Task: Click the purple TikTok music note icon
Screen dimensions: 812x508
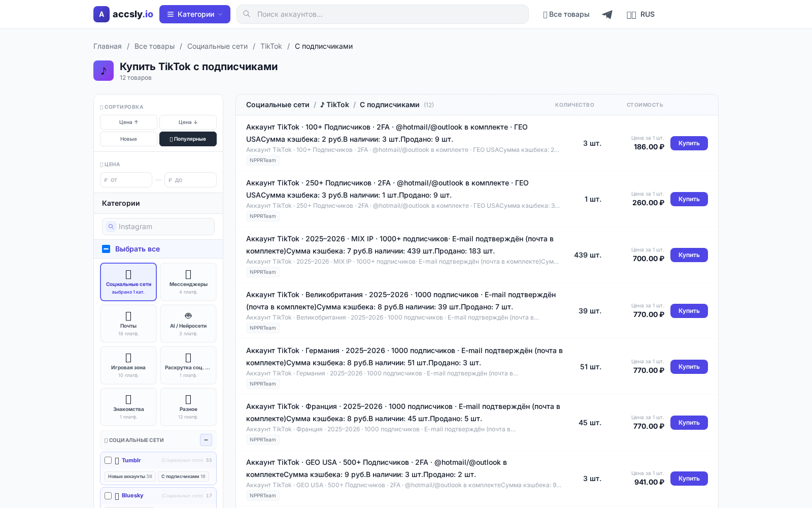Action: point(104,71)
